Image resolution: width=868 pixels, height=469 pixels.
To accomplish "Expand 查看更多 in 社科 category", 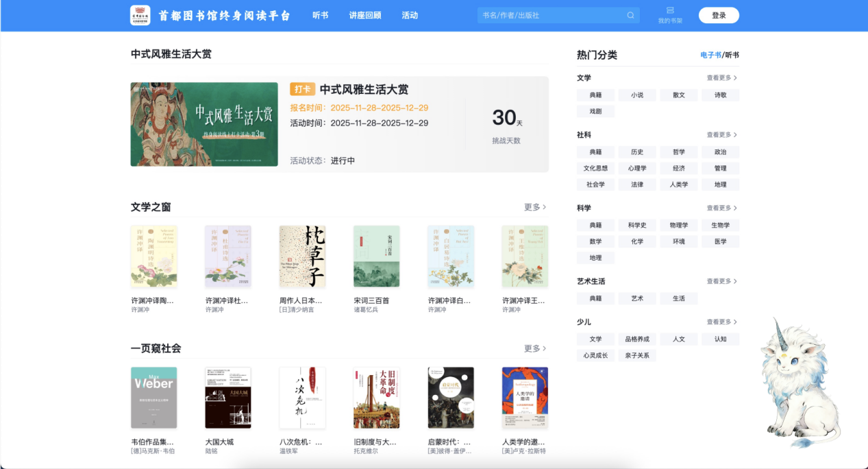I will coord(721,135).
